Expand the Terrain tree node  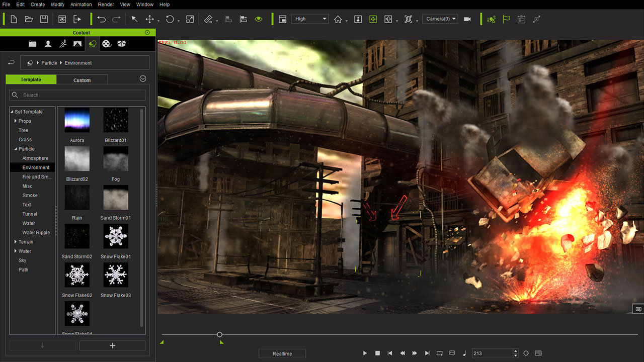click(16, 242)
